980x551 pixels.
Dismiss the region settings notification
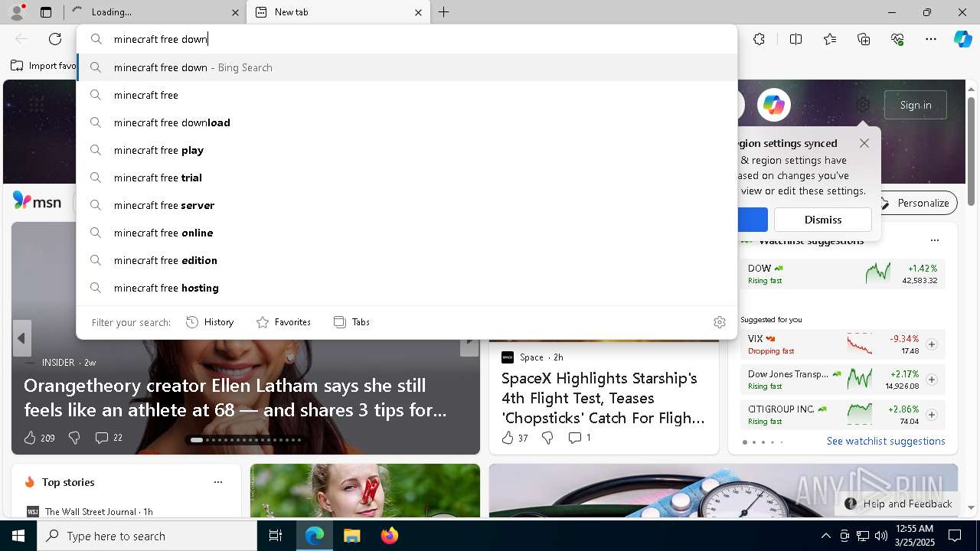[x=823, y=220]
